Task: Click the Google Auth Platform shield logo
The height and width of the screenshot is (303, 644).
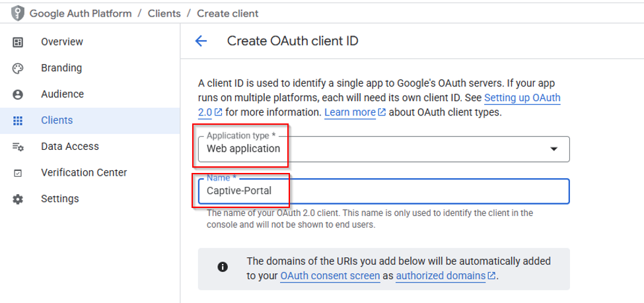Action: click(x=18, y=14)
